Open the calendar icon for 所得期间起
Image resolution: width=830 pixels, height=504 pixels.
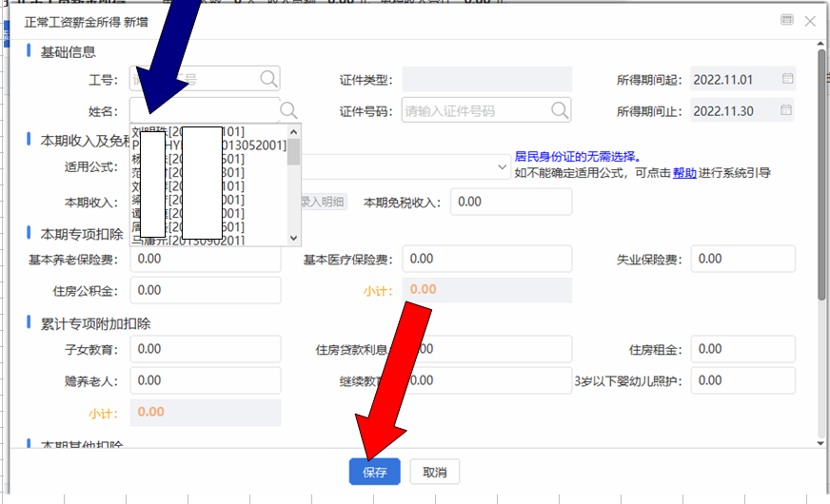(787, 79)
